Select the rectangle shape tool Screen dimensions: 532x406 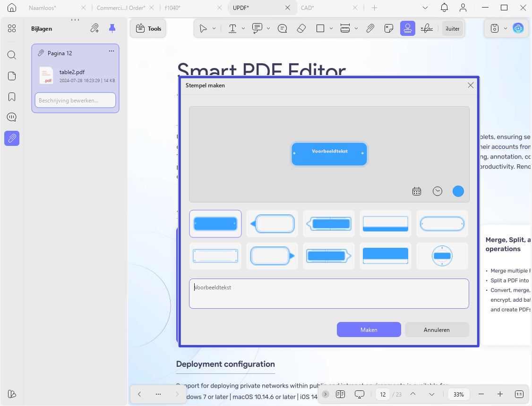[320, 28]
